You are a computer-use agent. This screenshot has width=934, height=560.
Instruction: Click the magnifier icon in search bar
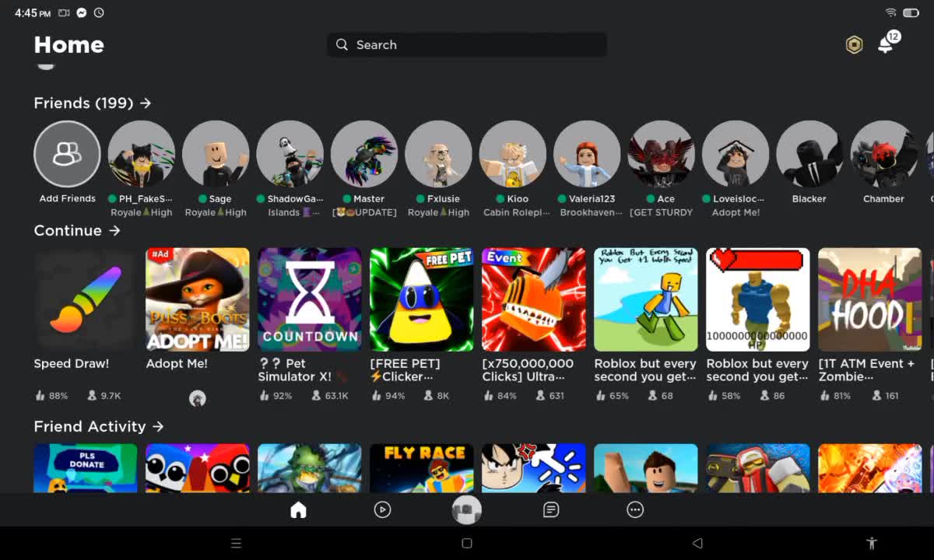342,44
